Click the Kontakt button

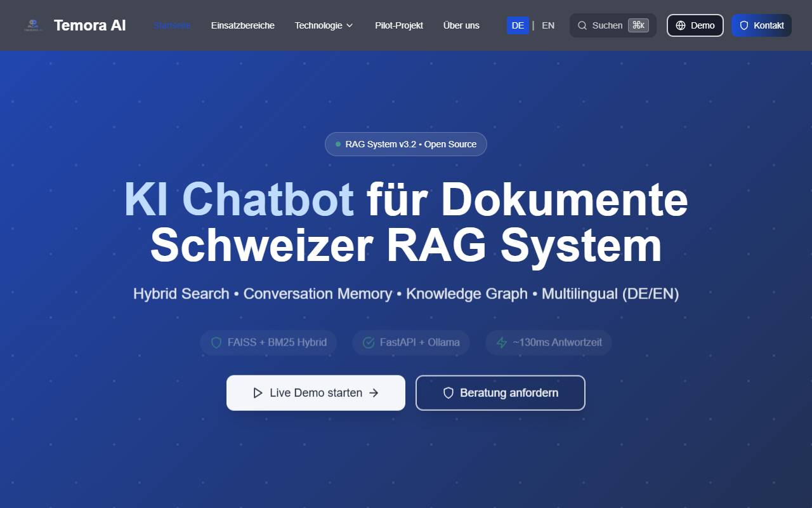(761, 25)
